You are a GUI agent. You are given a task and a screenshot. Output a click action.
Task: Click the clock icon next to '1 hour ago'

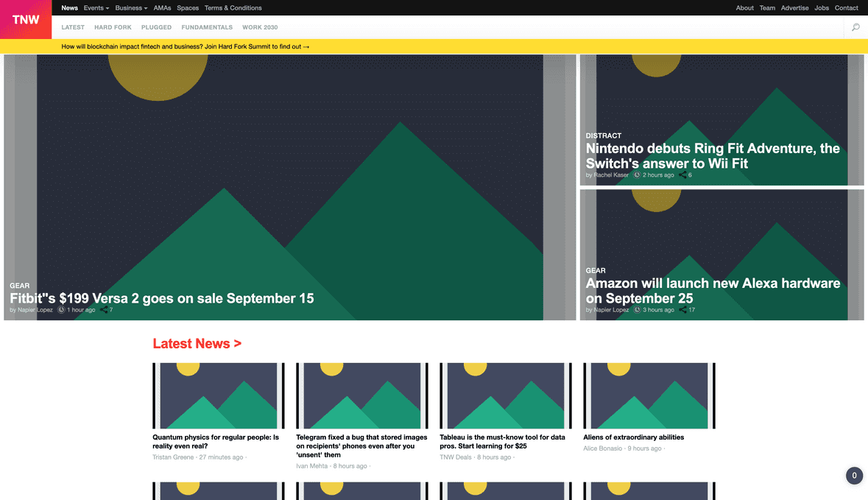[x=60, y=309]
